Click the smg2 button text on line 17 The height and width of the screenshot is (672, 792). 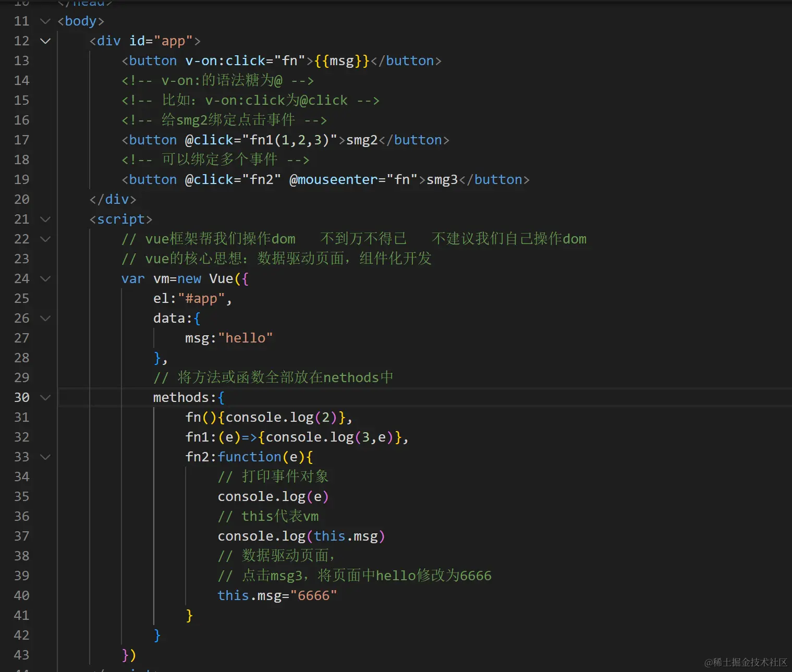click(362, 140)
